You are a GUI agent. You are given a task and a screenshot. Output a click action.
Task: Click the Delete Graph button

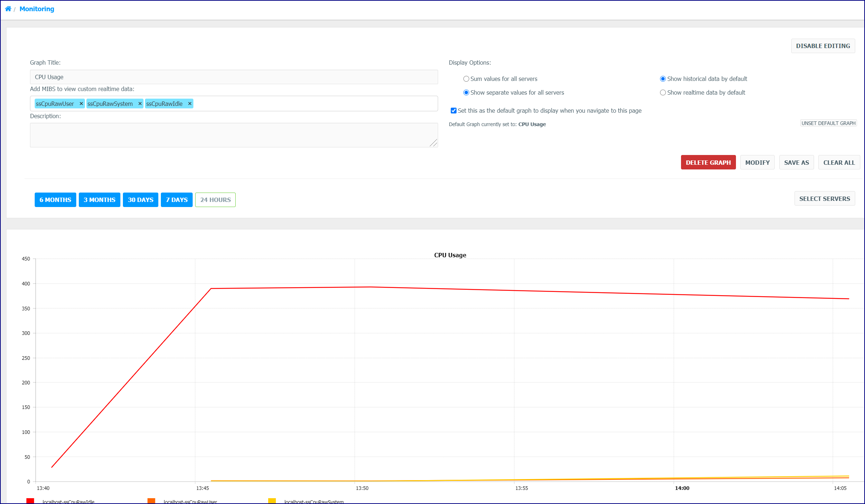tap(708, 163)
